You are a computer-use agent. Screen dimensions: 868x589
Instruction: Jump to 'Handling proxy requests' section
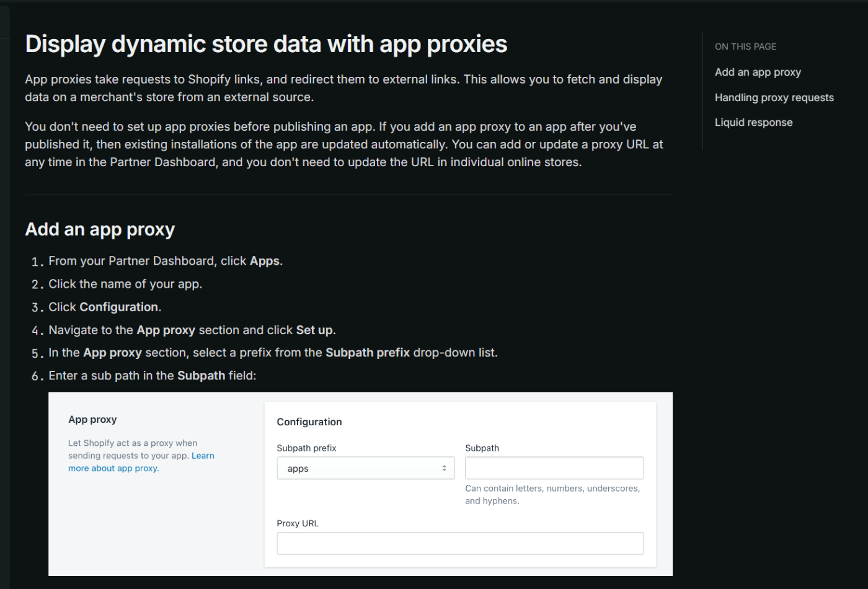click(774, 97)
